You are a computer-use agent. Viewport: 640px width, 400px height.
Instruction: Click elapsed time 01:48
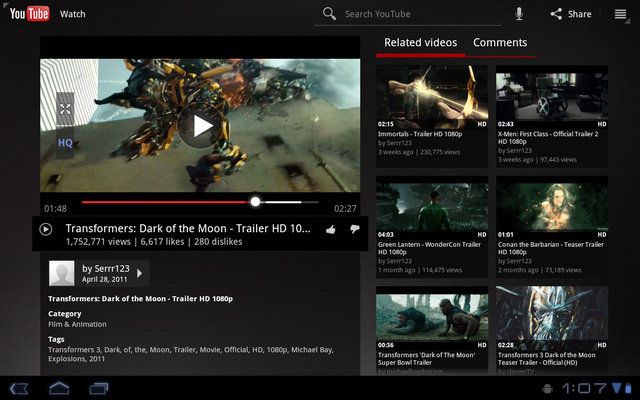coord(55,209)
